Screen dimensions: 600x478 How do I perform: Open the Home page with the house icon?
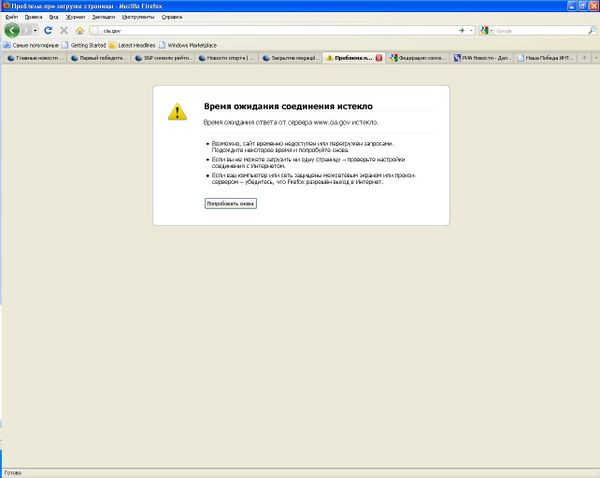click(x=80, y=30)
